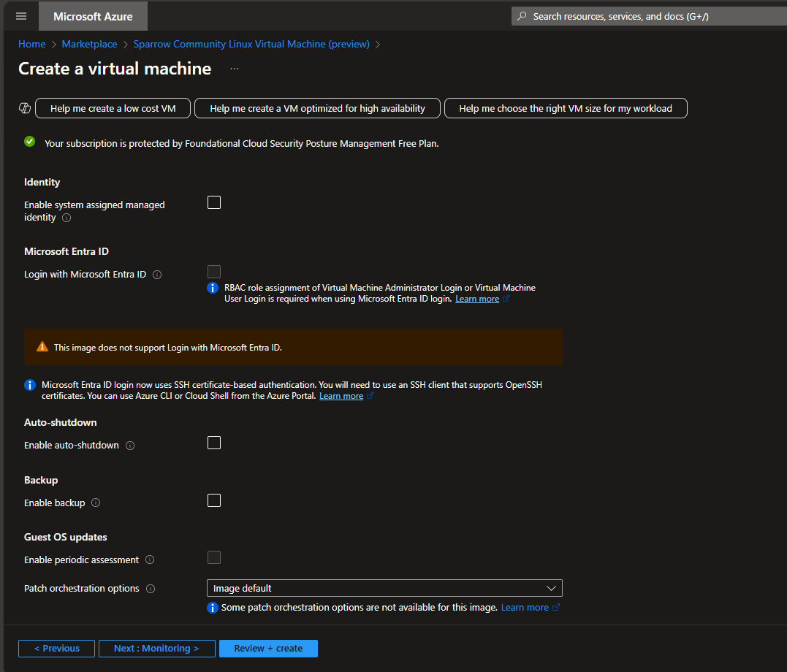Click the Copilot sparkle icon
Screen dimensions: 787x672
(x=24, y=107)
